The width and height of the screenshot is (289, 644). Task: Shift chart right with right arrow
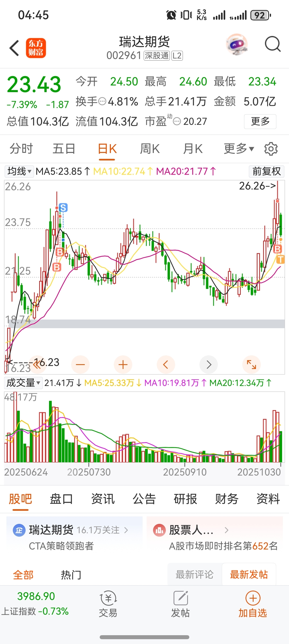point(209,364)
